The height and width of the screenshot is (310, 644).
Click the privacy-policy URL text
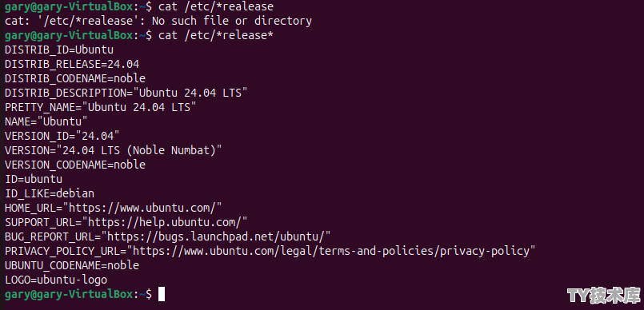334,251
